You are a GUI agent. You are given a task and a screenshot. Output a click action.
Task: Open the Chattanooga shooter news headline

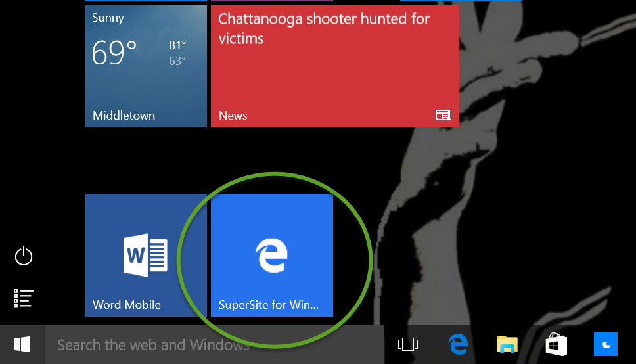(323, 29)
